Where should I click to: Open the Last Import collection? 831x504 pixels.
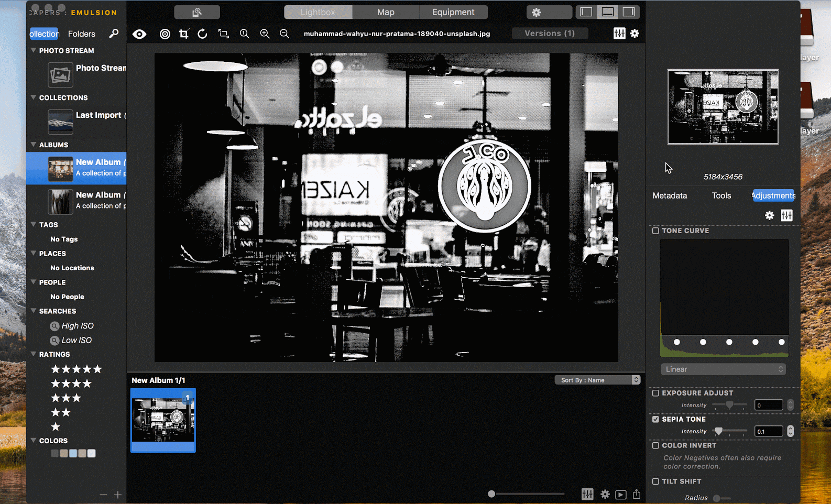tap(76, 122)
